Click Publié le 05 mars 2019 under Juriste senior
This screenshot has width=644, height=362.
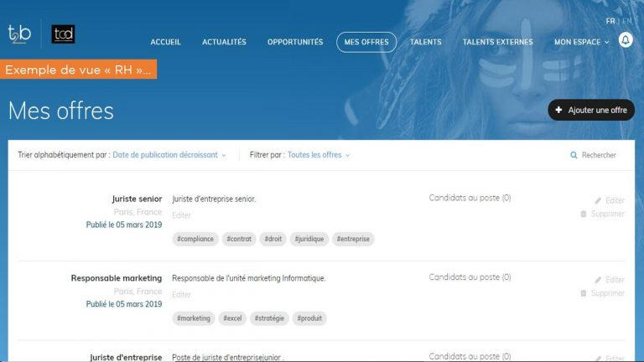point(124,225)
